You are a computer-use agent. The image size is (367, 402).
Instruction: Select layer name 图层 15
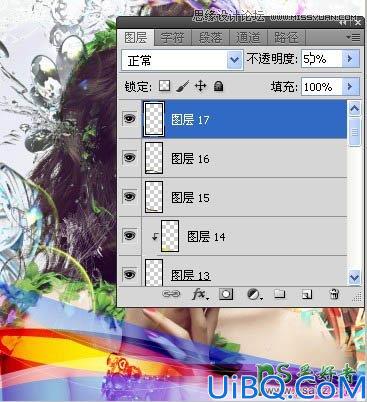tap(190, 198)
